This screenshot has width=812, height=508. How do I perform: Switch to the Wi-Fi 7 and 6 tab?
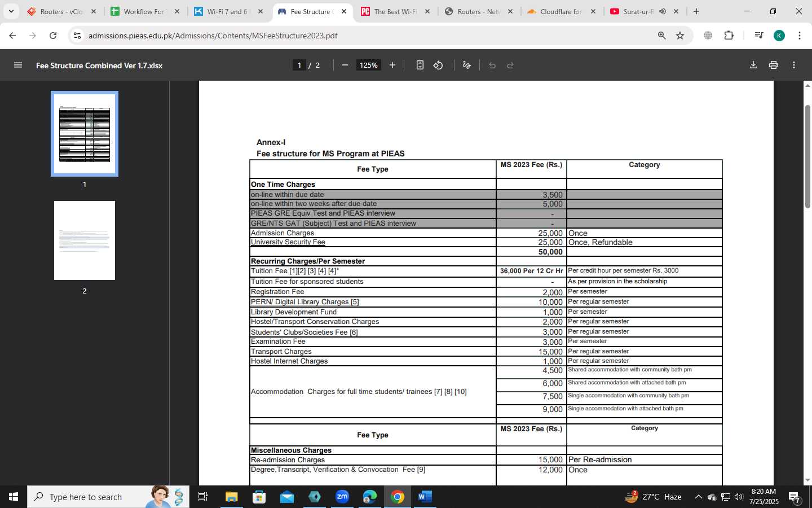coord(228,11)
